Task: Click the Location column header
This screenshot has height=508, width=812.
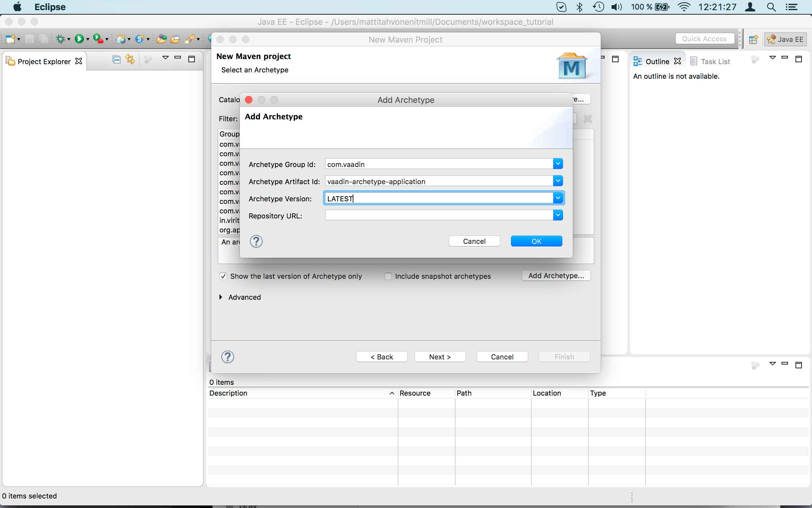Action: point(559,393)
